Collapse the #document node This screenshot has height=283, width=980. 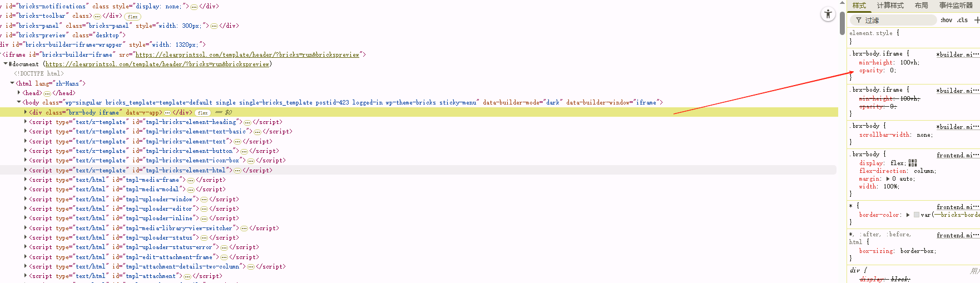click(x=6, y=64)
